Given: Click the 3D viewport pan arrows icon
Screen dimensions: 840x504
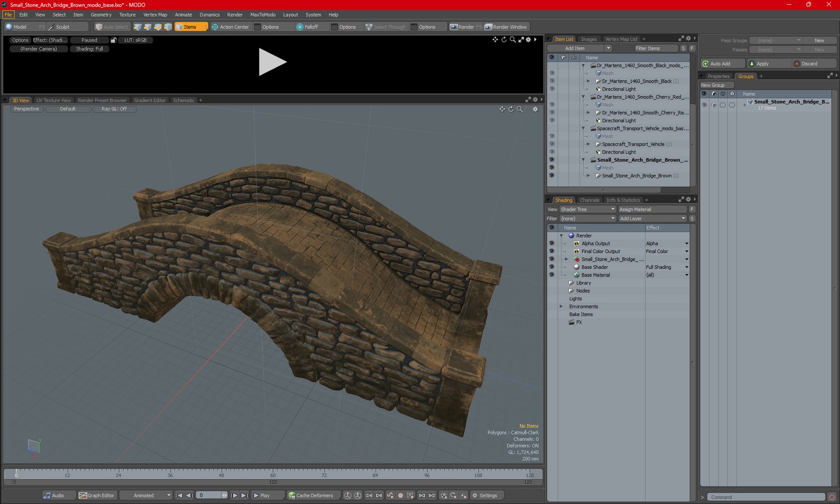Looking at the screenshot, I should tap(502, 109).
